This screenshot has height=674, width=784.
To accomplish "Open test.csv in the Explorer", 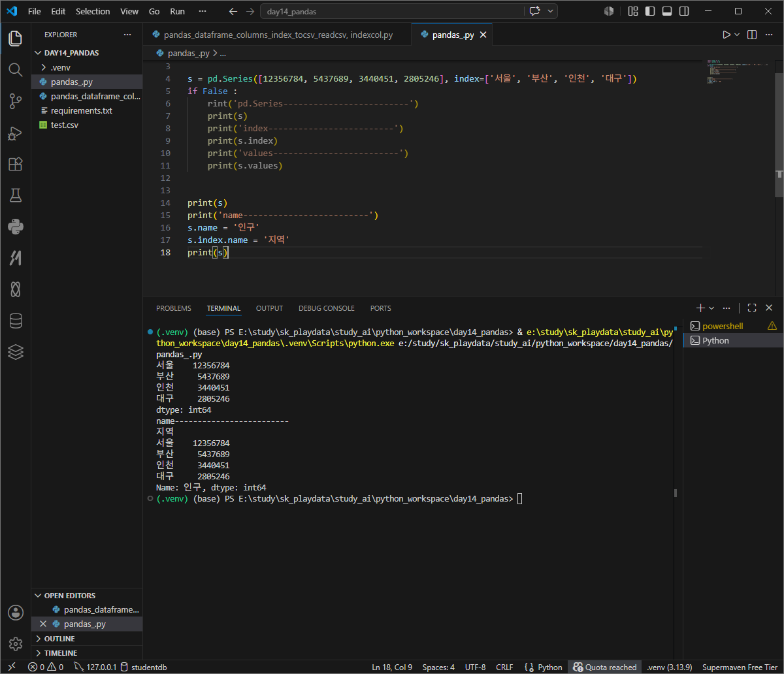I will (x=87, y=125).
